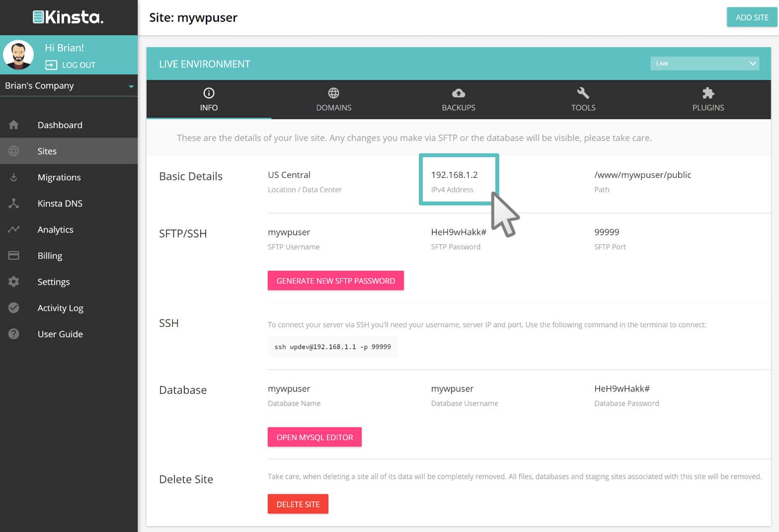Click the Sites globe icon in sidebar
This screenshot has width=779, height=532.
pyautogui.click(x=14, y=151)
